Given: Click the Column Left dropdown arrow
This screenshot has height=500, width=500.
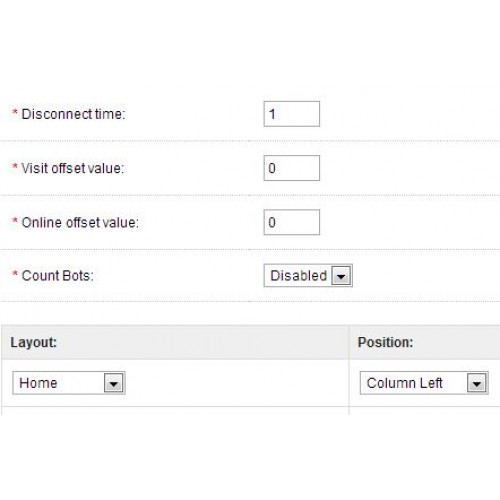Looking at the screenshot, I should click(477, 383).
